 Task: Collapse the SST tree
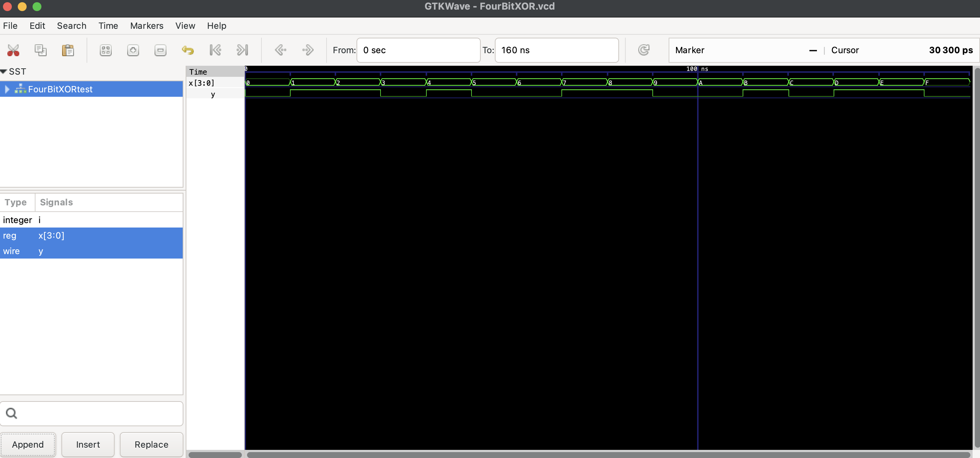coord(4,71)
